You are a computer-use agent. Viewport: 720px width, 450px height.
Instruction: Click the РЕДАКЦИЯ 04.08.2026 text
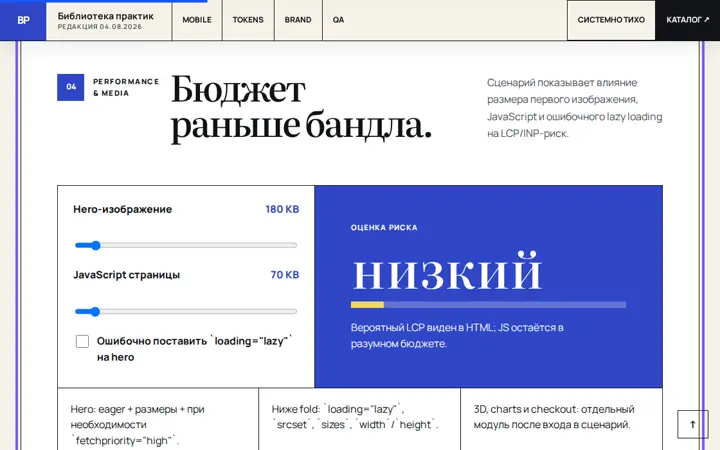(x=100, y=27)
